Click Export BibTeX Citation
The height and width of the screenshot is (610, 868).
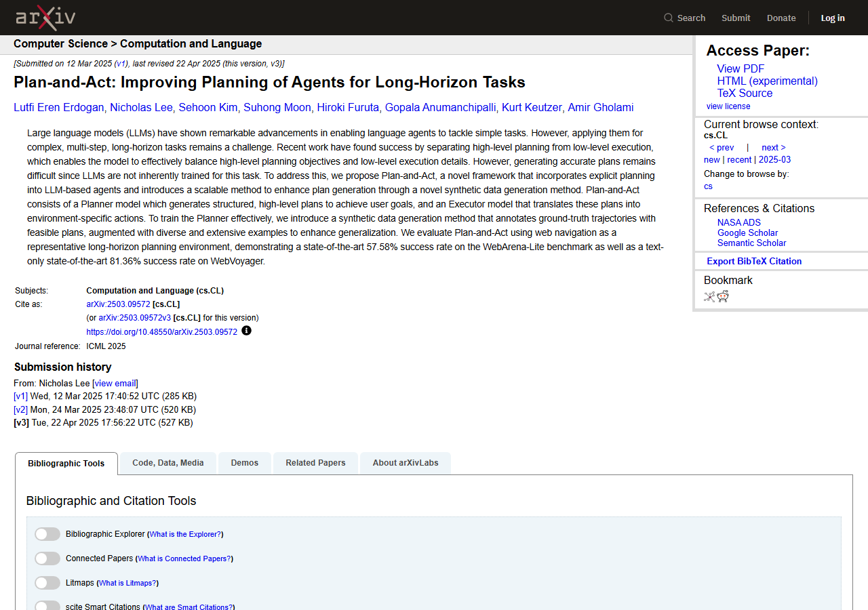click(754, 261)
